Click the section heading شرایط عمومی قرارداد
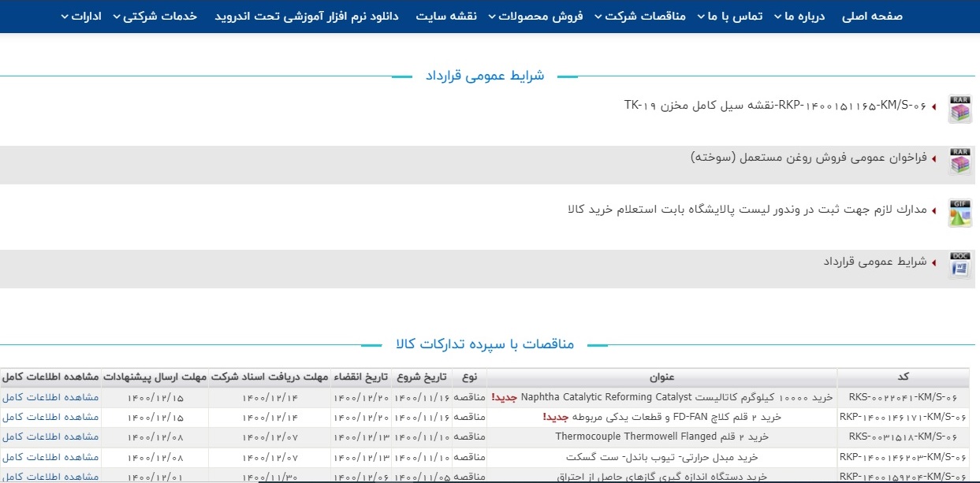 click(x=485, y=76)
